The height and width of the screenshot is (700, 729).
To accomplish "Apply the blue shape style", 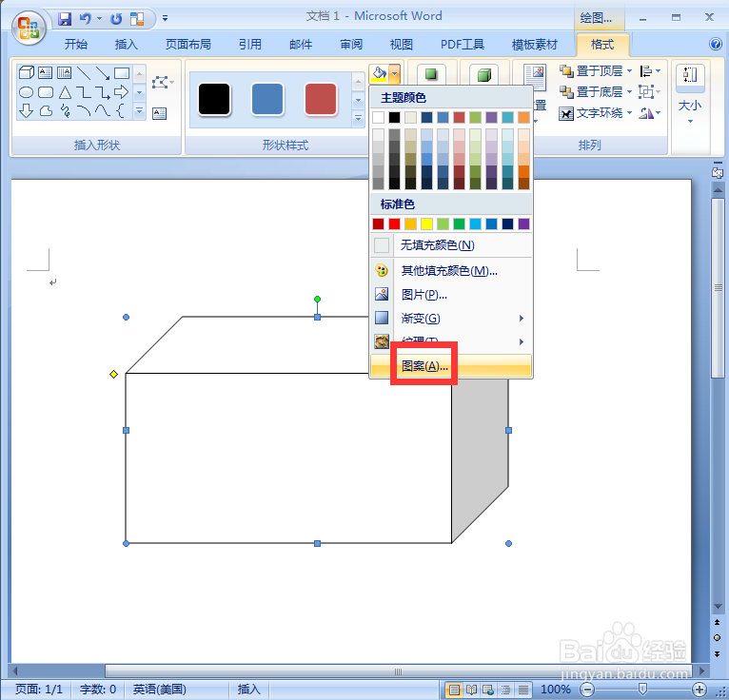I will pos(267,99).
